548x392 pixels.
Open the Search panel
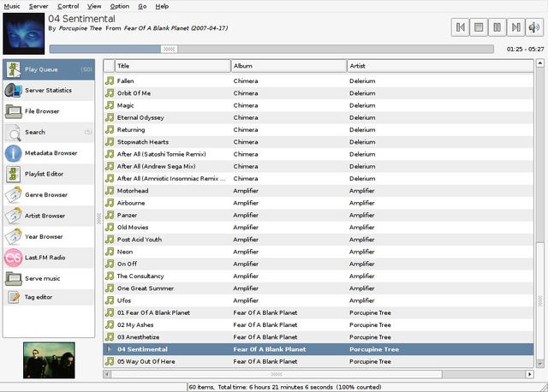(49, 133)
